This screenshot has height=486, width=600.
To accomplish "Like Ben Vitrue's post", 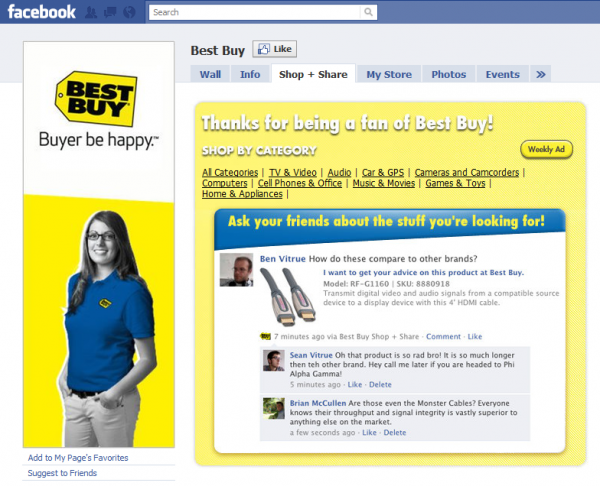I will (475, 336).
